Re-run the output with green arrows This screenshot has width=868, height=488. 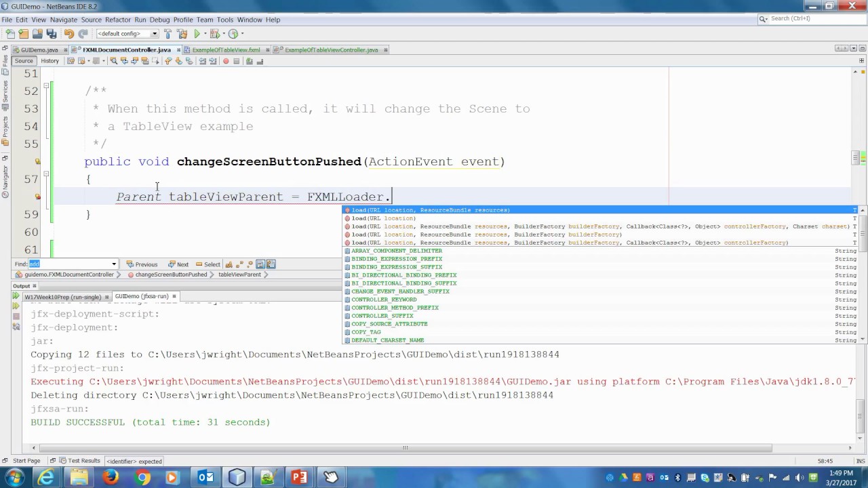tap(16, 297)
